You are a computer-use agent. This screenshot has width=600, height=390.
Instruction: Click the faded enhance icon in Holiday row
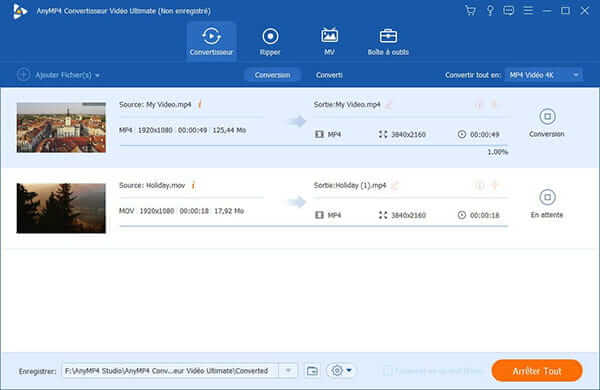[494, 185]
